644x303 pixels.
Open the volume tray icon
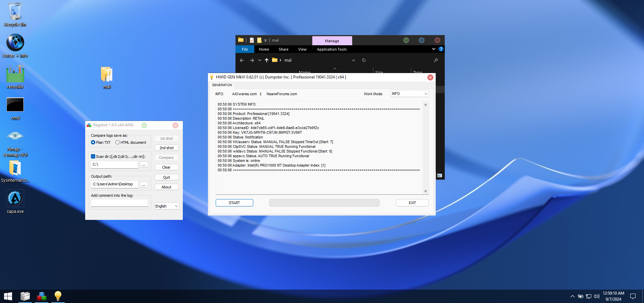[597, 296]
